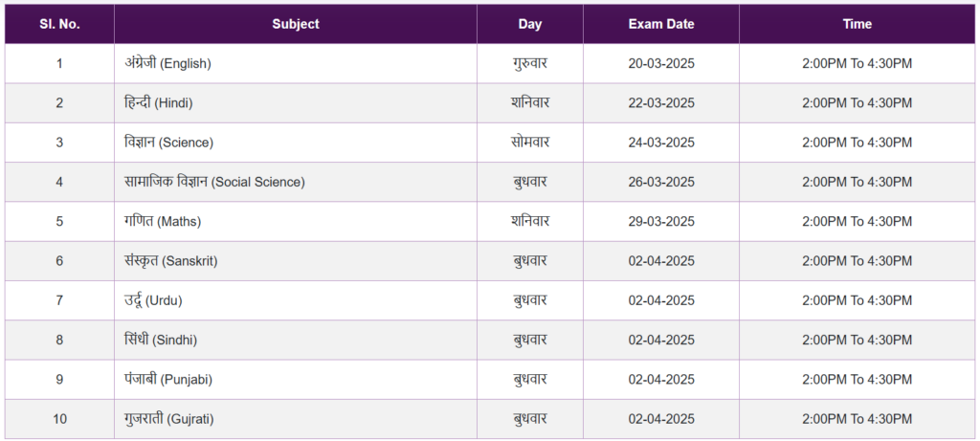Click the Day column header

coord(530,24)
